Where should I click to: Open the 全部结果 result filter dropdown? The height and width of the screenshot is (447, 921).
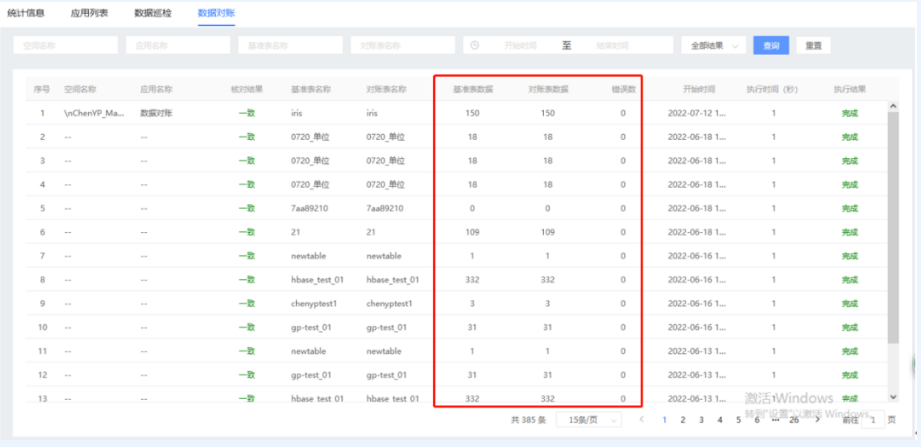pyautogui.click(x=713, y=46)
